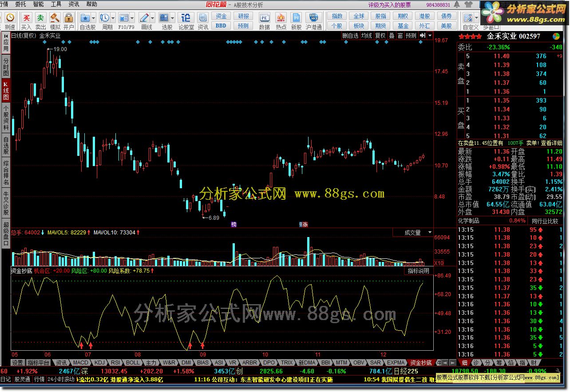Viewport: 570px width, 392px height.
Task: Open the 资讯 news document icon
Action: pyautogui.click(x=203, y=18)
